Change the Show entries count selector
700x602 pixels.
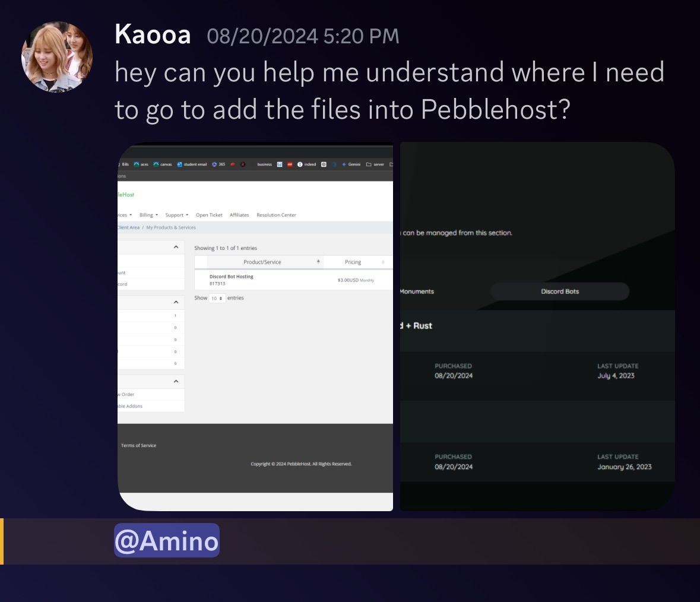click(217, 298)
